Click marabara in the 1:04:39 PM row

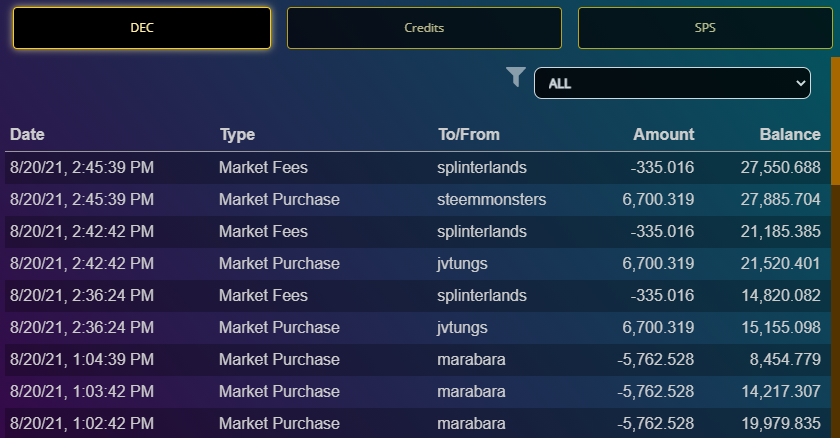(471, 359)
